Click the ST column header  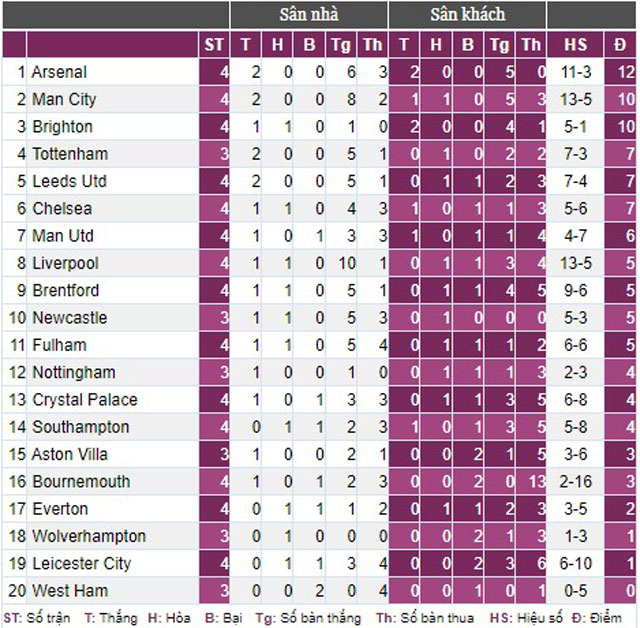pyautogui.click(x=214, y=44)
